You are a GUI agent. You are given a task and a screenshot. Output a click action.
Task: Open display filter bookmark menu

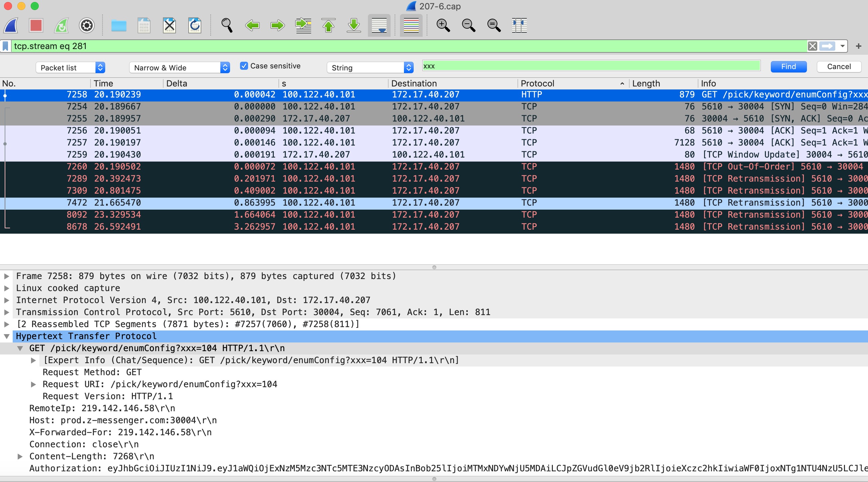[5, 46]
